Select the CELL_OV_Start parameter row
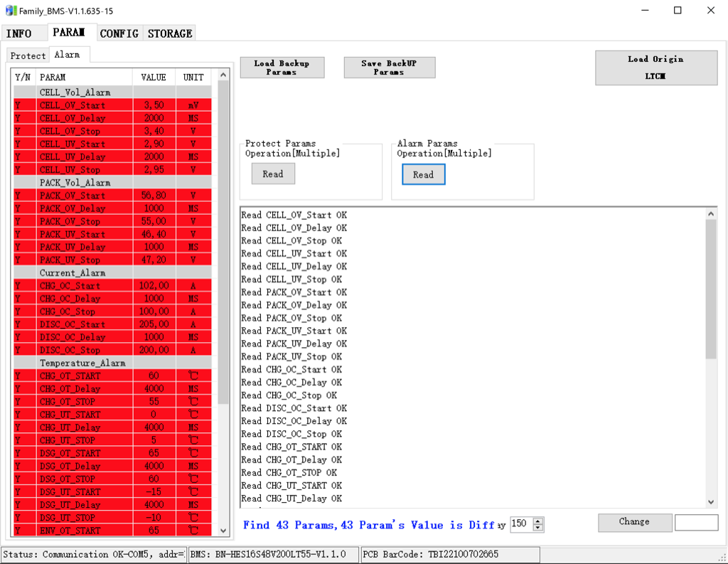This screenshot has height=564, width=728. click(112, 105)
